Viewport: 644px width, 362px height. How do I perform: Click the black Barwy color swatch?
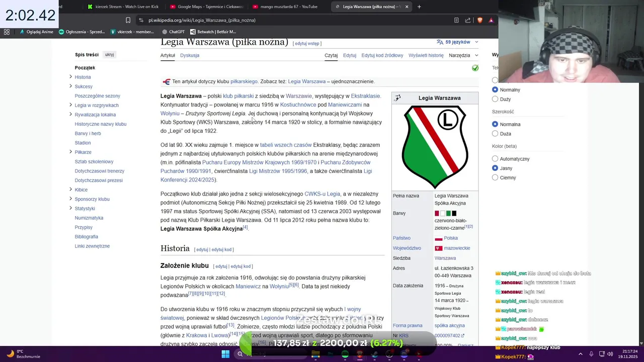tap(454, 214)
